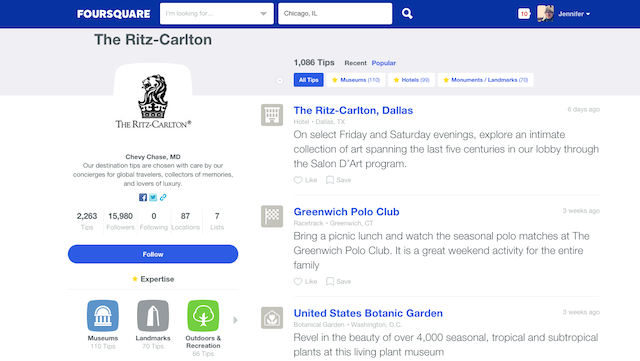This screenshot has height=361, width=640.
Task: Click the 'Chevy Chase, MD' location text
Action: tap(153, 157)
